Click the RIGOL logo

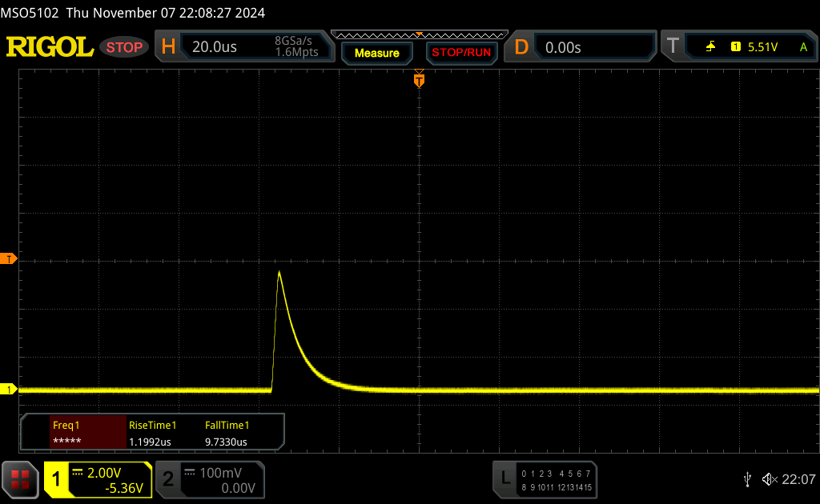click(50, 47)
